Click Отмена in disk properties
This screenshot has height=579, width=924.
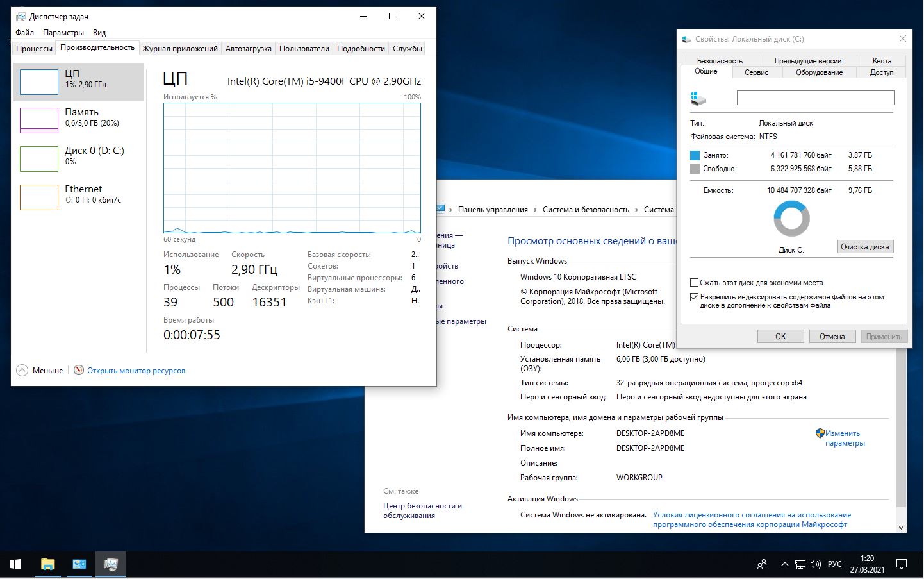tap(832, 336)
